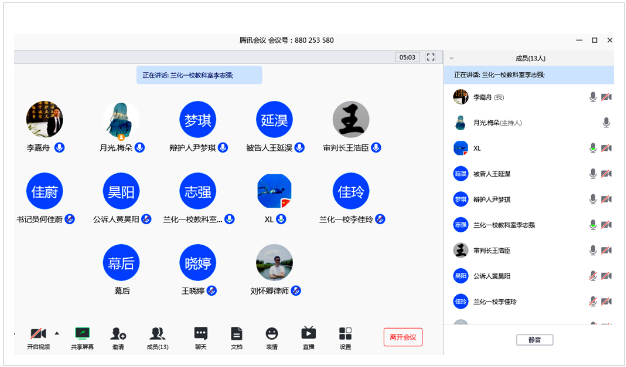The image size is (626, 367).
Task: Click the name 兰化一校李佳玲 in the member list
Action: click(495, 302)
